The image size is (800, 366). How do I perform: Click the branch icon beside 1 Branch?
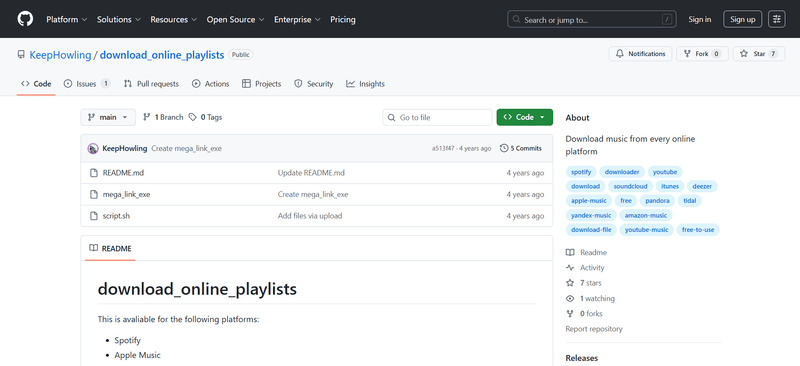click(147, 117)
